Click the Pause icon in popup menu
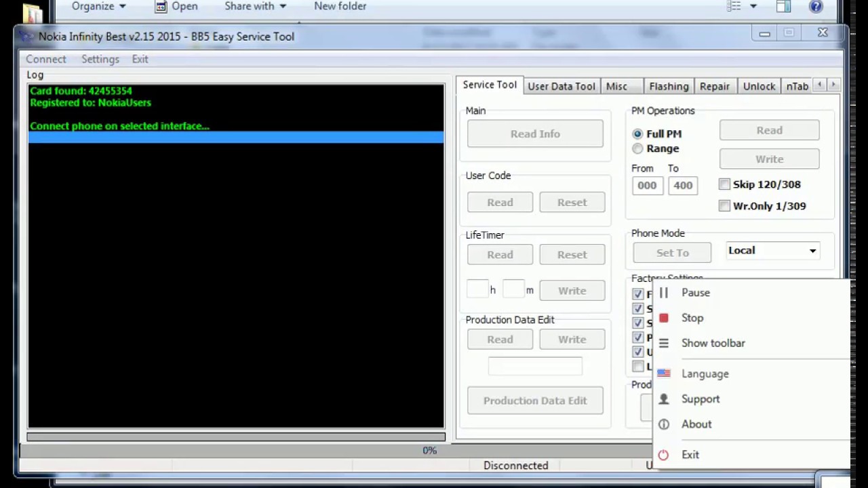Image resolution: width=868 pixels, height=488 pixels. 663,293
